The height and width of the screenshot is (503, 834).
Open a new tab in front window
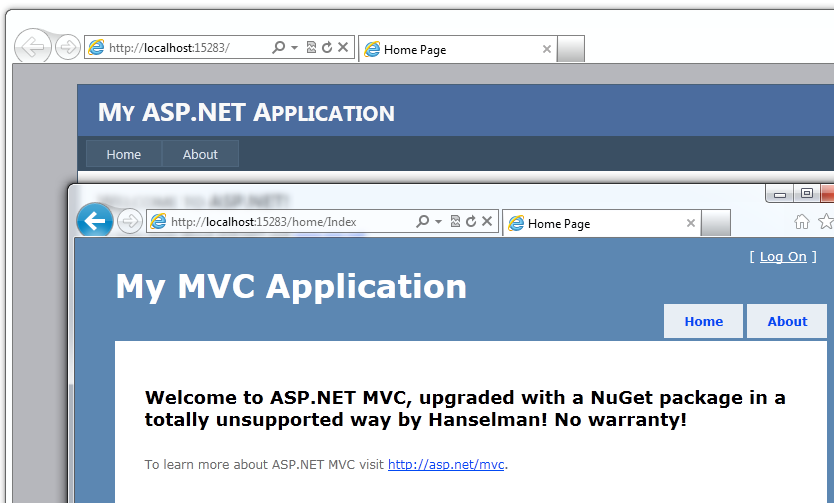(x=715, y=223)
